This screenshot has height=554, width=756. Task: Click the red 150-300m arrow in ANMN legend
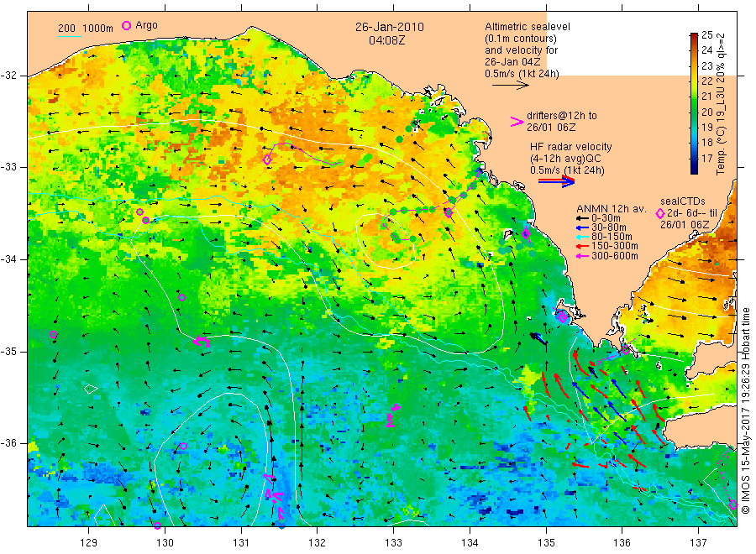(x=582, y=246)
